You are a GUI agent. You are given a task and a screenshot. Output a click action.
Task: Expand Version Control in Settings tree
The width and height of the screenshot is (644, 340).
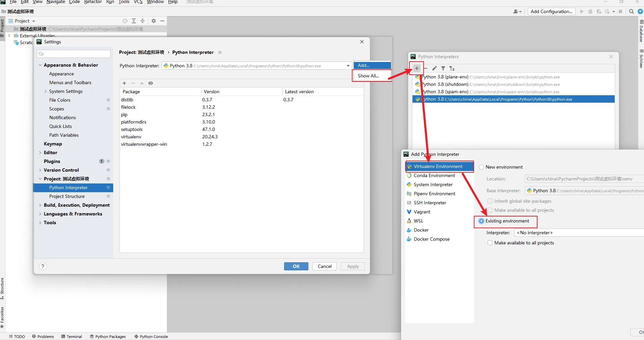pyautogui.click(x=40, y=170)
